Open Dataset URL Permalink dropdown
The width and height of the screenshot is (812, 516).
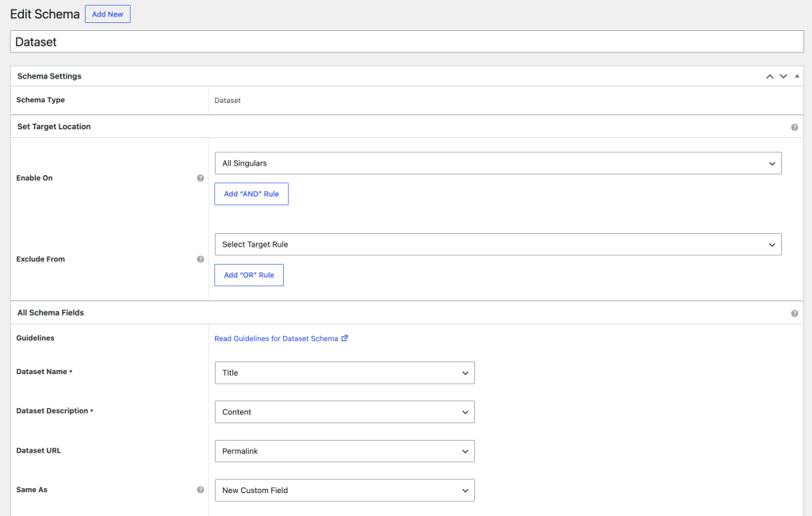344,451
